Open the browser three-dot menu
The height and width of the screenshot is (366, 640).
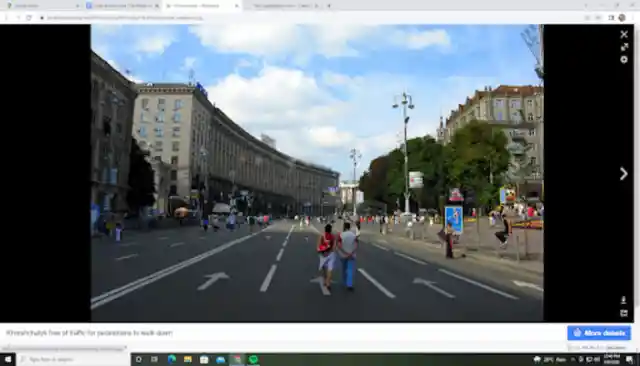point(633,18)
